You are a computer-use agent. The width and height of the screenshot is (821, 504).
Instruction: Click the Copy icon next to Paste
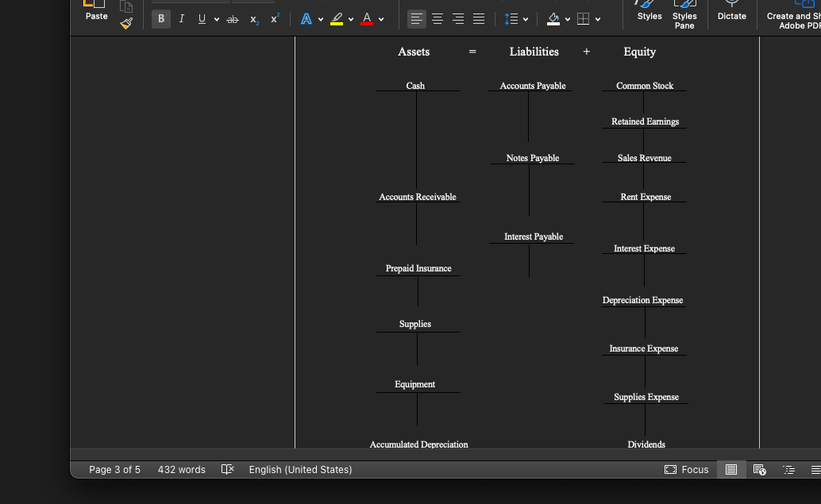[126, 7]
